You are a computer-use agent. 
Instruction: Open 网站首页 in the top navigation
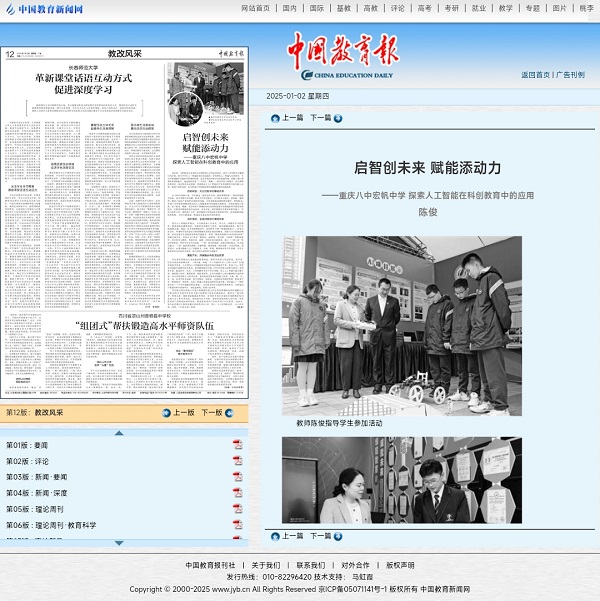255,8
